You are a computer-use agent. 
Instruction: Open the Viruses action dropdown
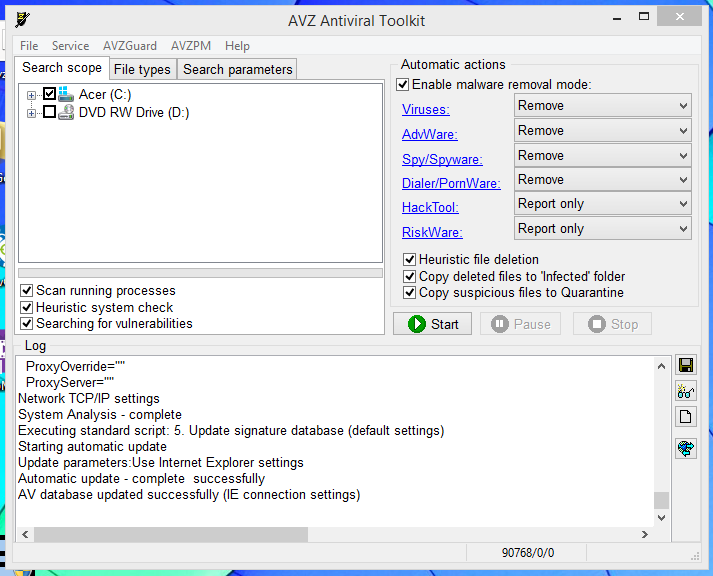pos(603,105)
